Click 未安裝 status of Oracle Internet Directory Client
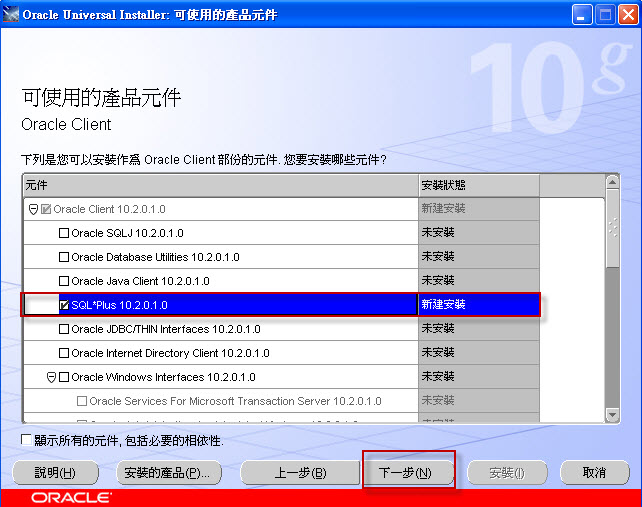The image size is (642, 507). 438,353
